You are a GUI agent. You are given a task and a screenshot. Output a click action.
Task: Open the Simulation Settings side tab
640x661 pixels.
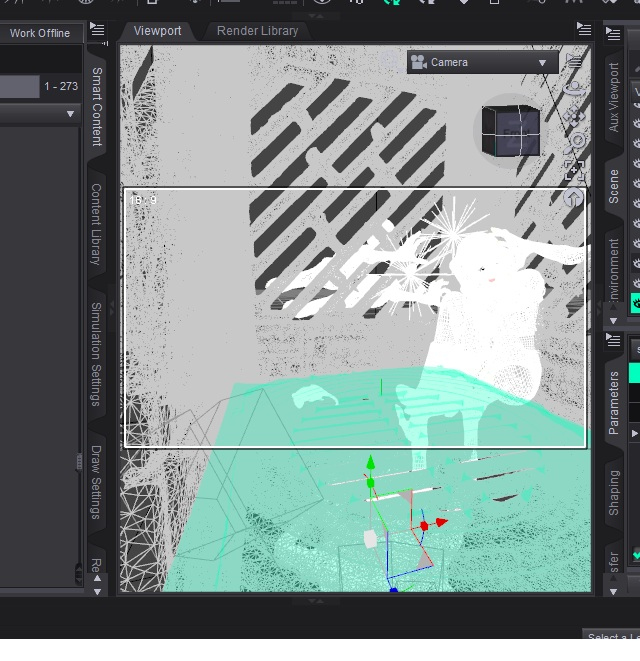point(97,354)
